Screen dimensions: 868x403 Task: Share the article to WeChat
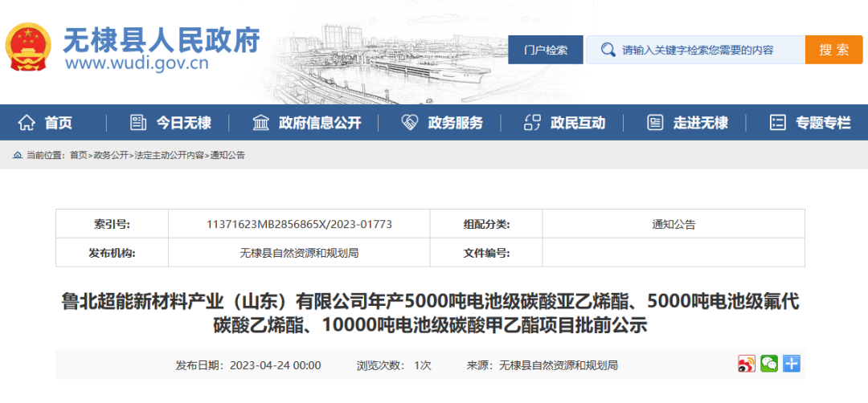pos(769,364)
